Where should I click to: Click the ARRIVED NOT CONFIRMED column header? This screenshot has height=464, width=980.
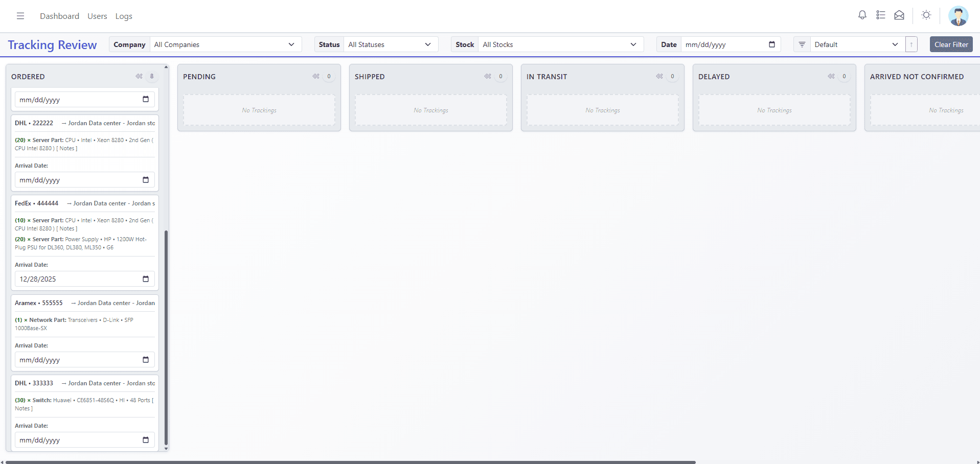(x=917, y=77)
